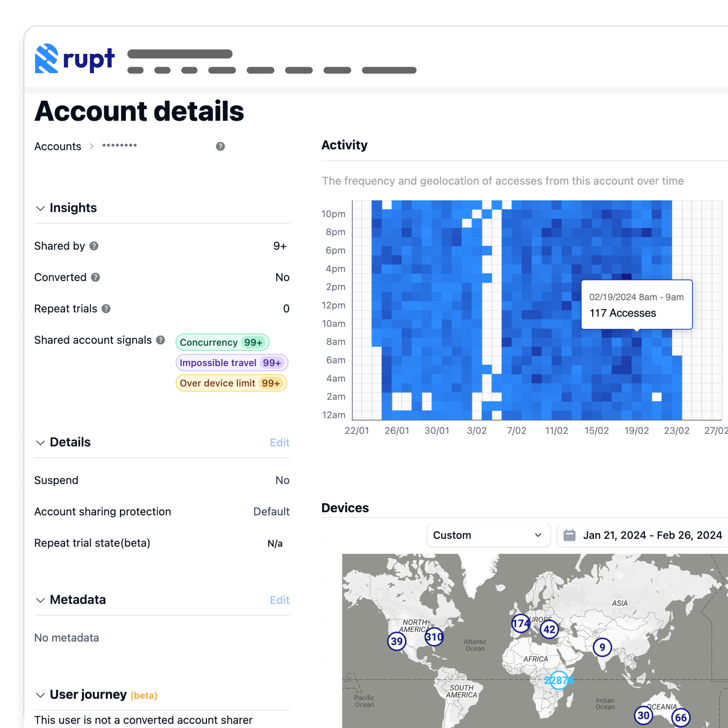Click the rupt logo
The width and height of the screenshot is (728, 728).
click(74, 58)
